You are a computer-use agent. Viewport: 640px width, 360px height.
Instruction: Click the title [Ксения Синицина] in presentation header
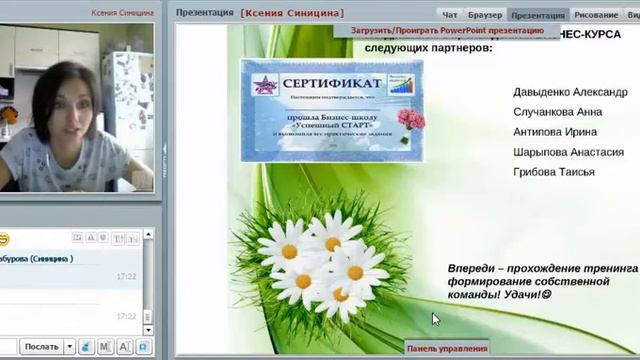point(292,13)
